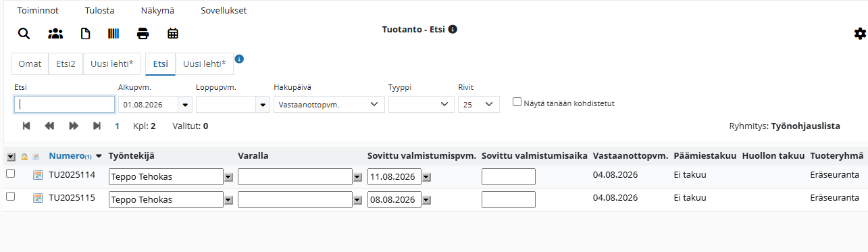Open the calendar icon in toolbar
868x252 pixels.
(173, 33)
